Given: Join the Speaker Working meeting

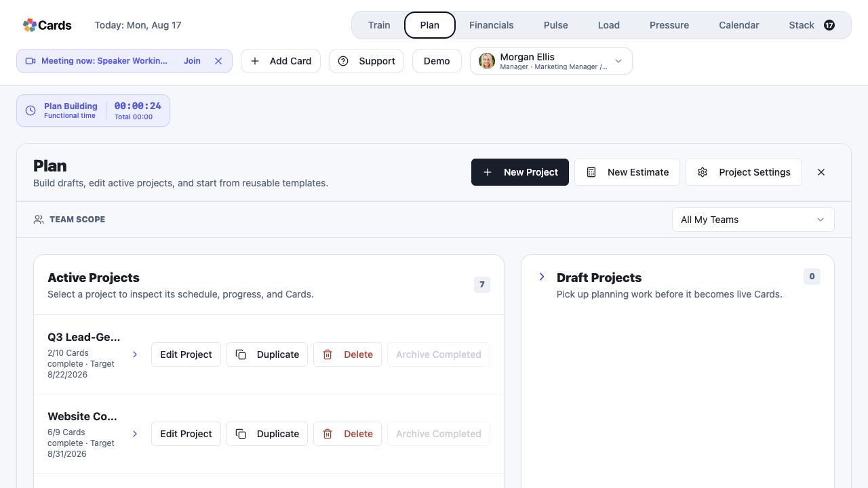Looking at the screenshot, I should point(192,61).
